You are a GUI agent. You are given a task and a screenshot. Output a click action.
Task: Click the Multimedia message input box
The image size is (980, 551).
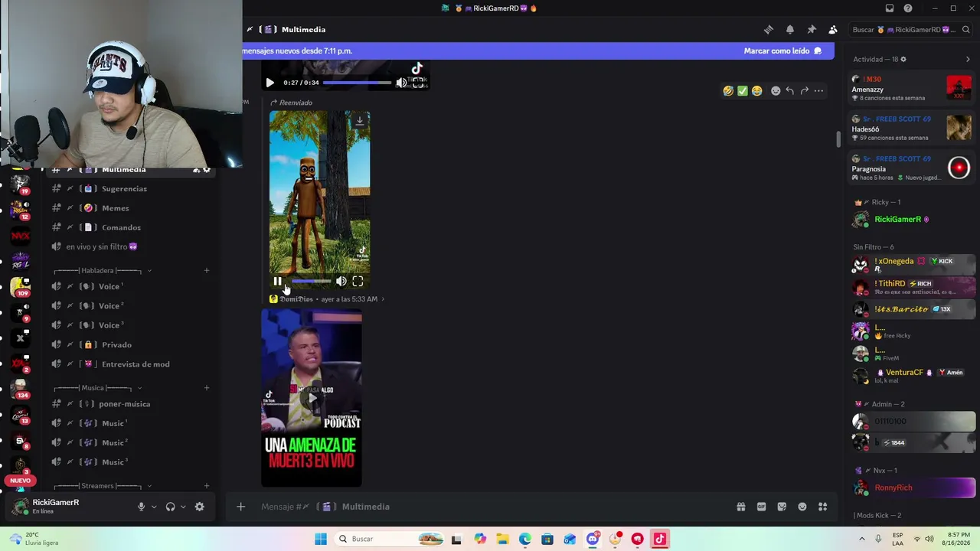pos(490,507)
